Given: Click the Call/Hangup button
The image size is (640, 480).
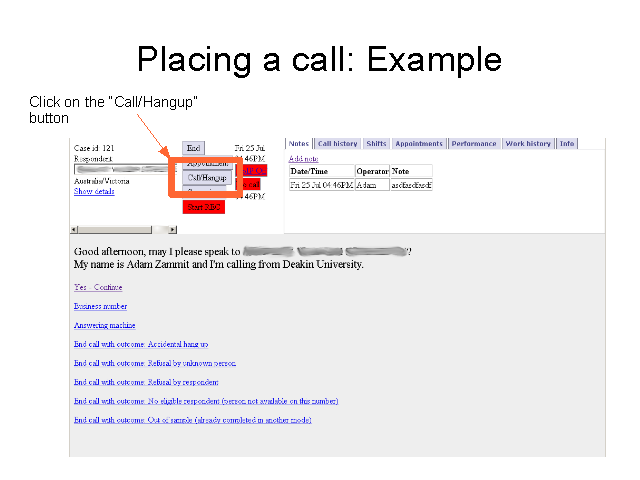Looking at the screenshot, I should pyautogui.click(x=208, y=177).
